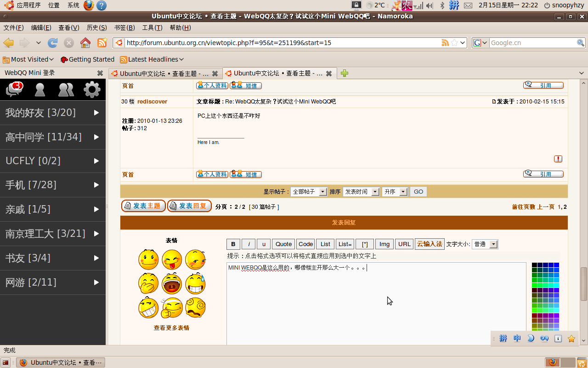Click the 云输入法 button
Image resolution: width=588 pixels, height=368 pixels.
tap(430, 244)
